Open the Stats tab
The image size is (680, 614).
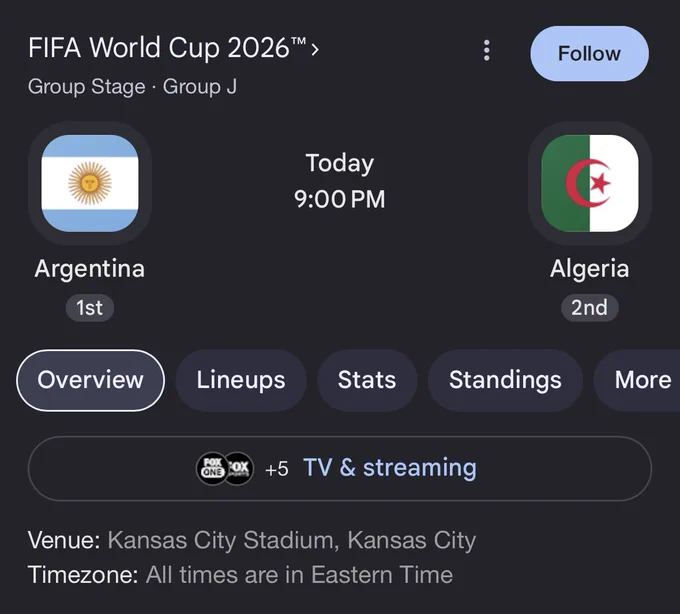click(367, 380)
